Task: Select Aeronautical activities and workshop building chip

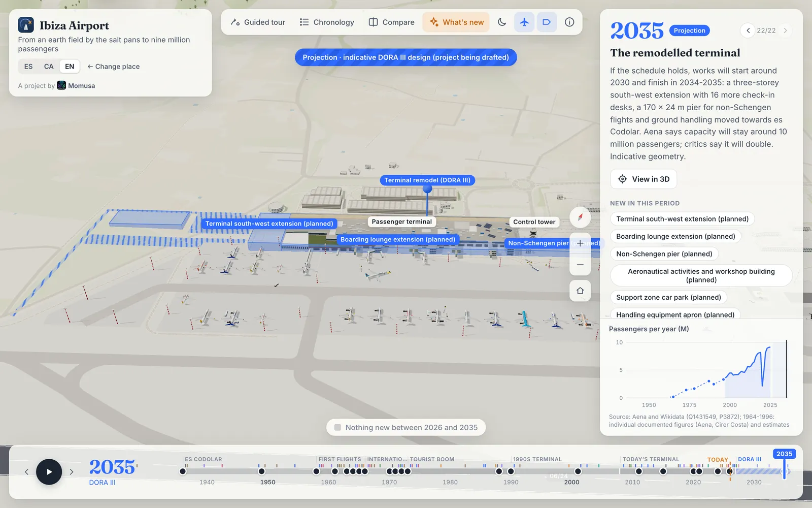Action: tap(701, 275)
